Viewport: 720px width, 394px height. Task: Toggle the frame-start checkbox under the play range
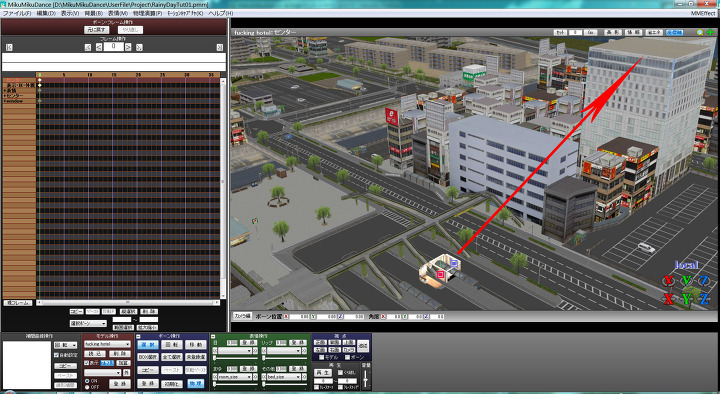317,388
